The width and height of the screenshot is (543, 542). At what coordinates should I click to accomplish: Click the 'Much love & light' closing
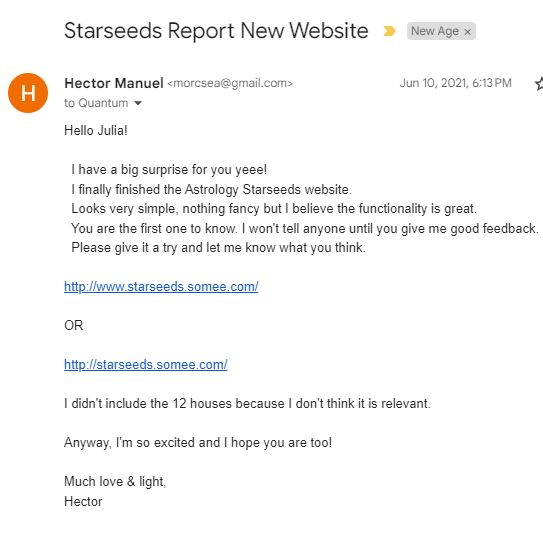[115, 481]
